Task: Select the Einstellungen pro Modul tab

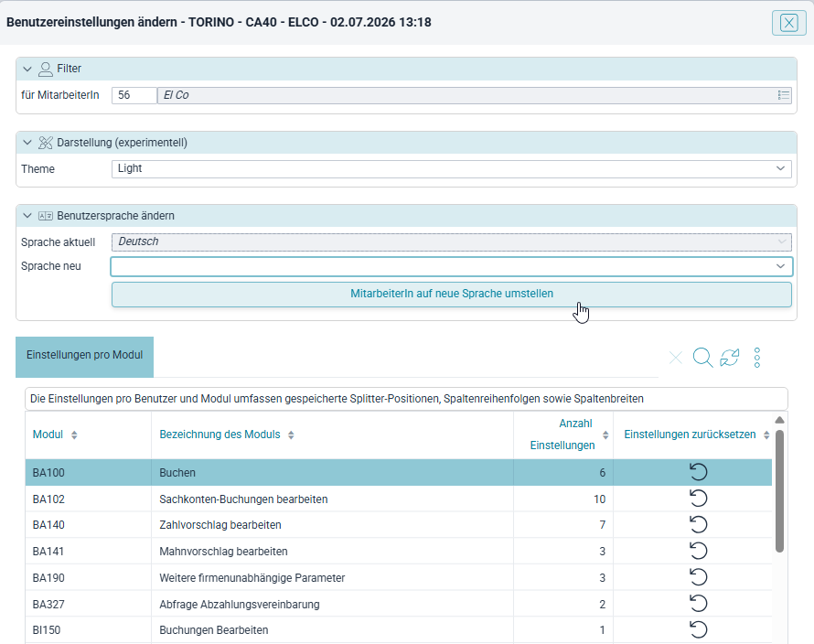Action: coord(85,356)
